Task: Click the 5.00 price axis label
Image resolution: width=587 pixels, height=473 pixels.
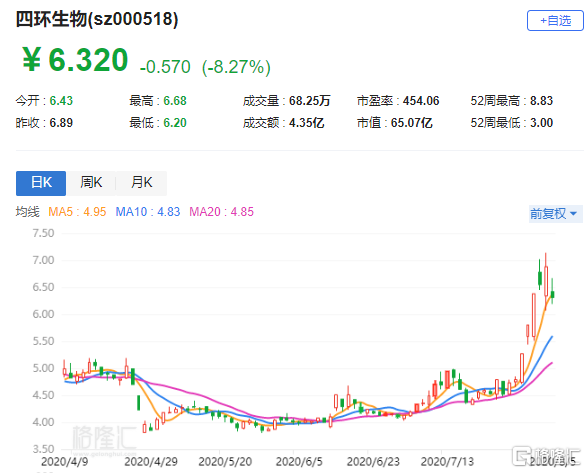Action: click(x=43, y=368)
